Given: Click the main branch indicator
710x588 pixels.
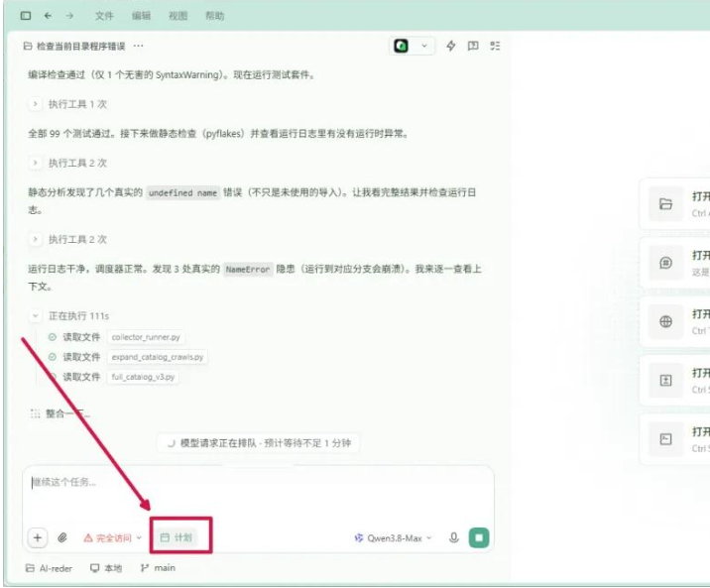Looking at the screenshot, I should [158, 568].
